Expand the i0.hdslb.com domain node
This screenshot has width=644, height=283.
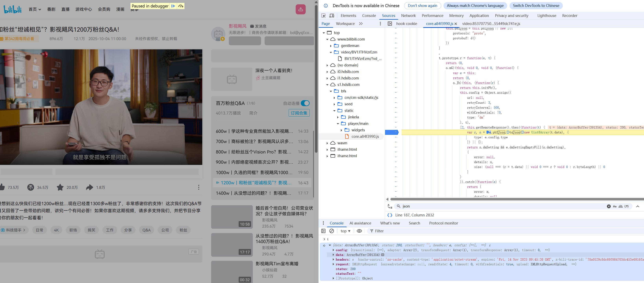coord(327,72)
